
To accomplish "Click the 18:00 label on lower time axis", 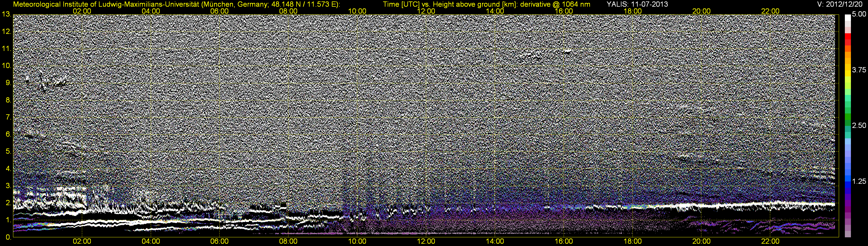I will 633,241.
